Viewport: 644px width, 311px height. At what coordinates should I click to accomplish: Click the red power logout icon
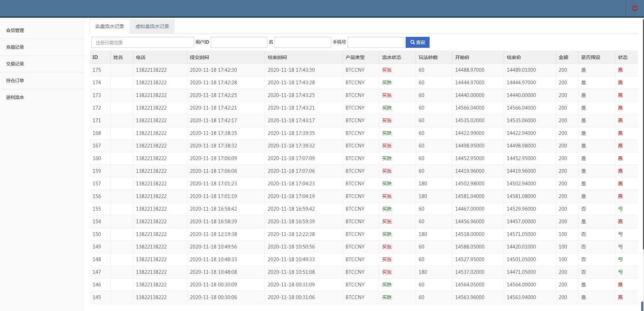[635, 8]
